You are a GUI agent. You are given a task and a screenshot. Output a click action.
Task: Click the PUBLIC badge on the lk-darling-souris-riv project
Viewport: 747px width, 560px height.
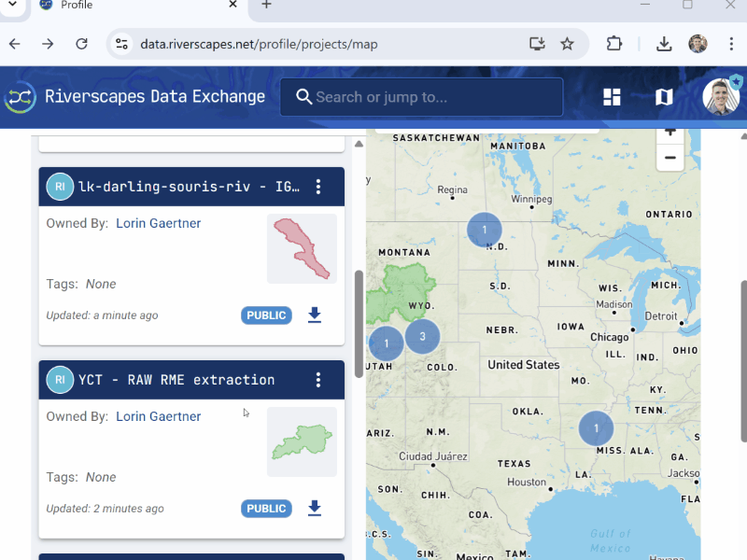pyautogui.click(x=266, y=315)
